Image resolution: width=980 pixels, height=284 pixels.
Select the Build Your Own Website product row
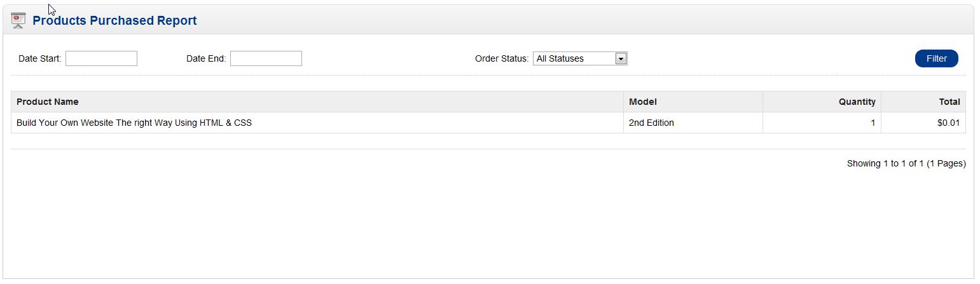coord(134,123)
